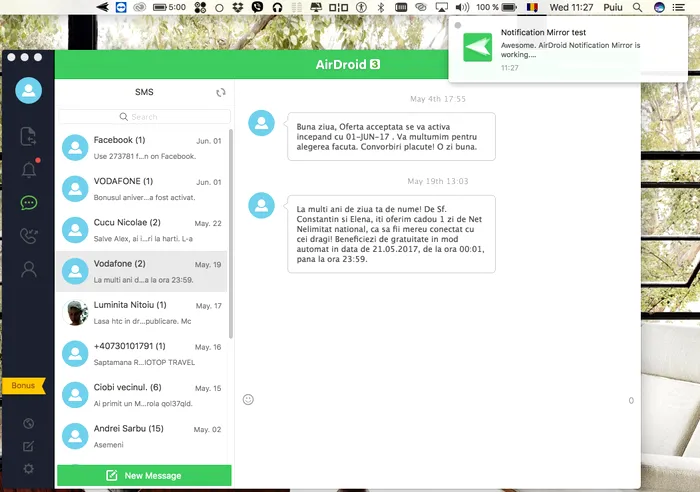Click the New Message button

144,475
